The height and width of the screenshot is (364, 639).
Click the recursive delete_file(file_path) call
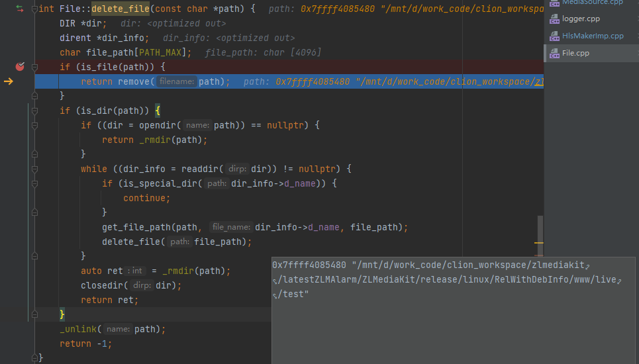tap(176, 242)
